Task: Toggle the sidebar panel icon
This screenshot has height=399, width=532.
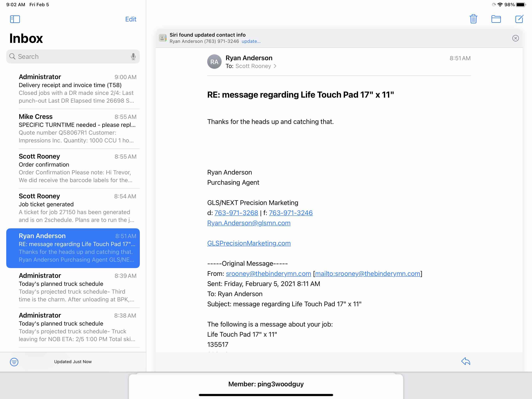Action: (15, 19)
